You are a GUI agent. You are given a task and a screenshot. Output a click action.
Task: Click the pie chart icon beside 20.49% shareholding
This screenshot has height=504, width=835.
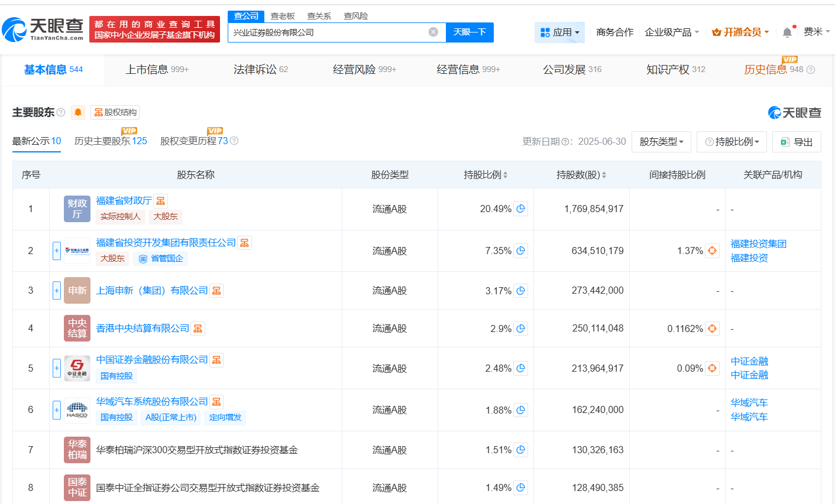[520, 209]
